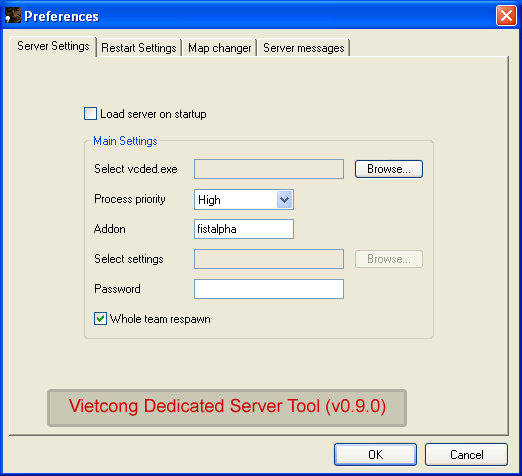Click the Browse button beside Select settings
Image resolution: width=522 pixels, height=476 pixels.
389,259
